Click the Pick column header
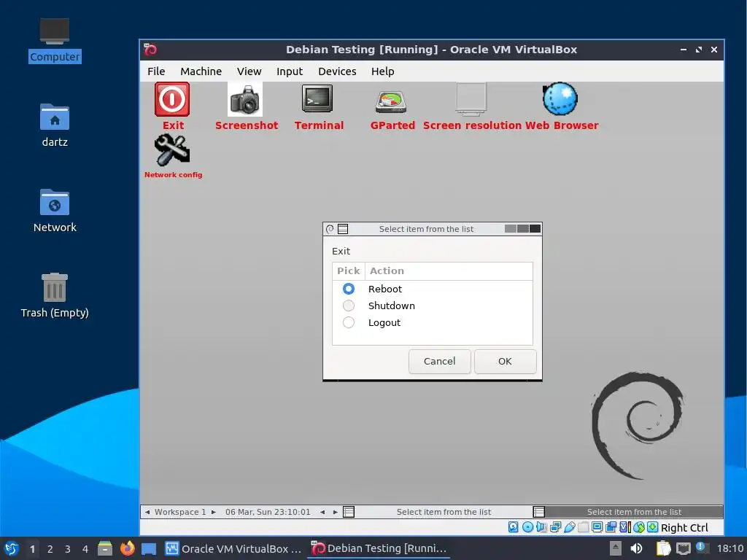The width and height of the screenshot is (747, 560). pos(348,271)
